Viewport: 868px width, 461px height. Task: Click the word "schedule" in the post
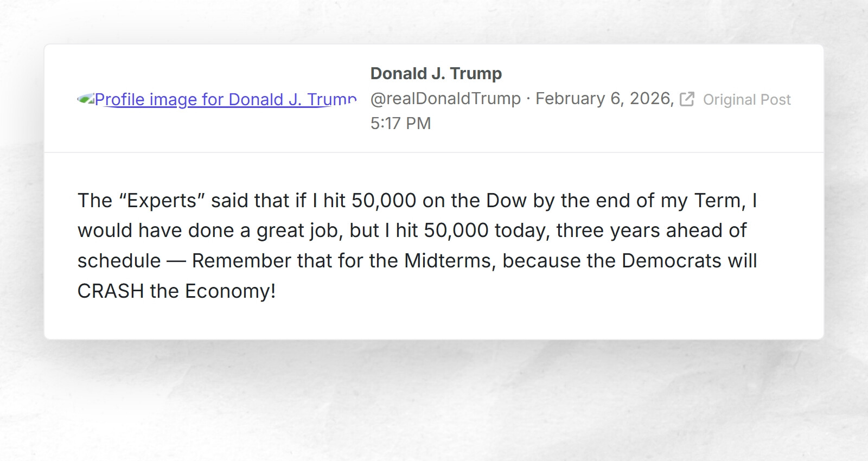[119, 261]
